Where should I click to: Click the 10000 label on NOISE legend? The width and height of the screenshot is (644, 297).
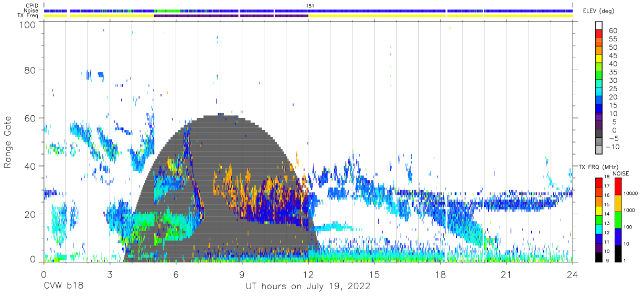[x=631, y=193]
